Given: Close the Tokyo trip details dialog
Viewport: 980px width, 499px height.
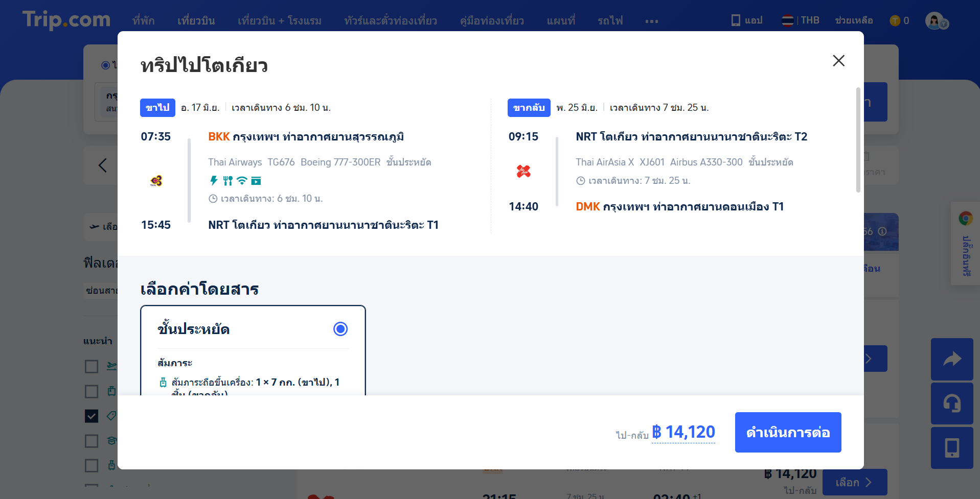Looking at the screenshot, I should (838, 61).
